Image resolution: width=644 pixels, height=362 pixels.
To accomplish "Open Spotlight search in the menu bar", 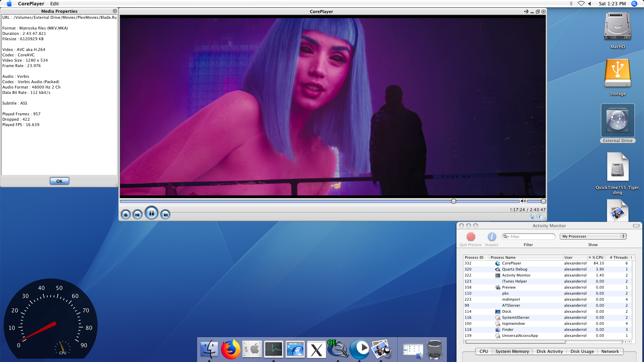I will pyautogui.click(x=634, y=4).
